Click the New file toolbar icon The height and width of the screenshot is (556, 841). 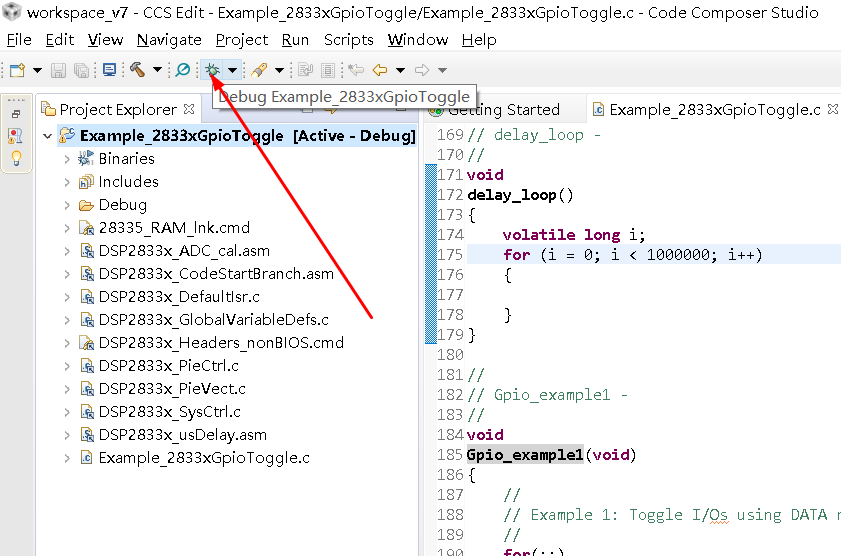pyautogui.click(x=17, y=70)
